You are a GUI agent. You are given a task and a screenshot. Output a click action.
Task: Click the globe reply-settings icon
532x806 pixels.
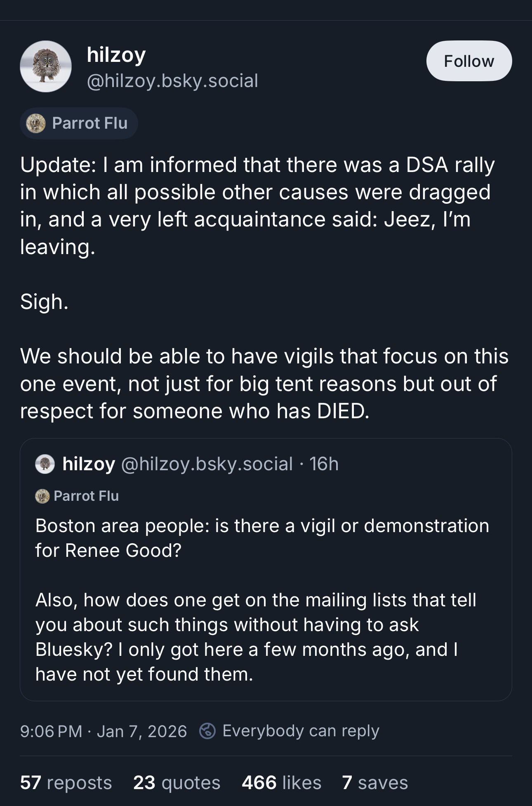(x=207, y=731)
